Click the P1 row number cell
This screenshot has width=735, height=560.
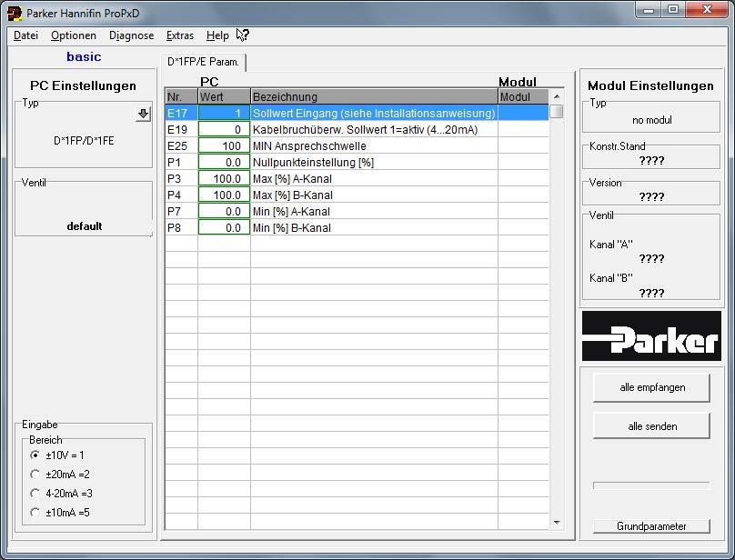pos(181,162)
